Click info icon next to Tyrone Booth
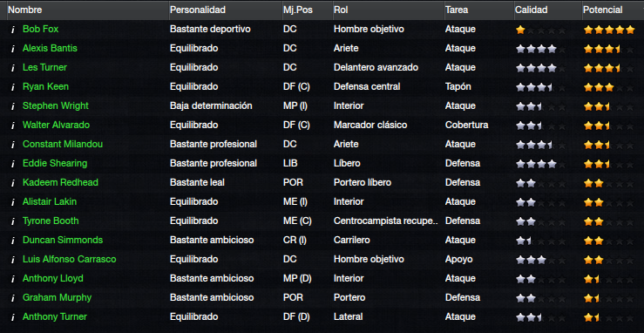 [x=13, y=221]
